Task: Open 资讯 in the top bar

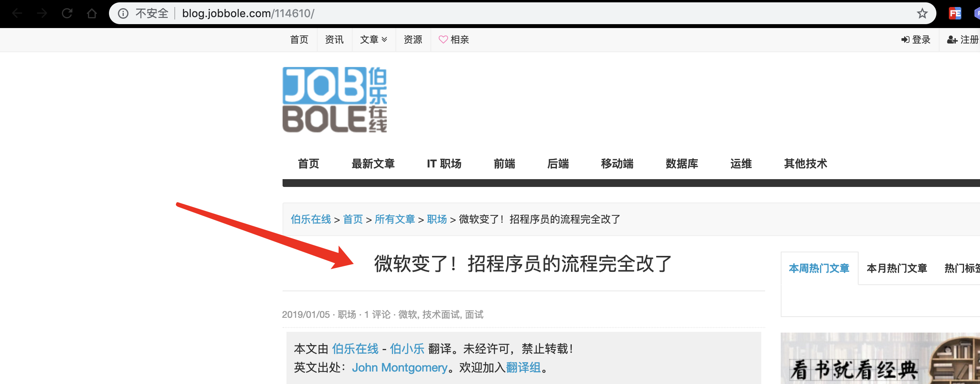Action: [334, 40]
